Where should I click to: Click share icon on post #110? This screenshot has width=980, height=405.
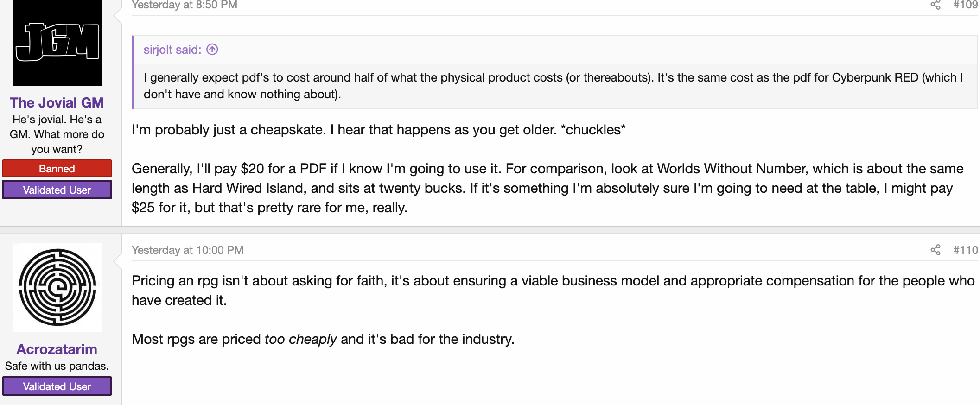[x=935, y=250]
